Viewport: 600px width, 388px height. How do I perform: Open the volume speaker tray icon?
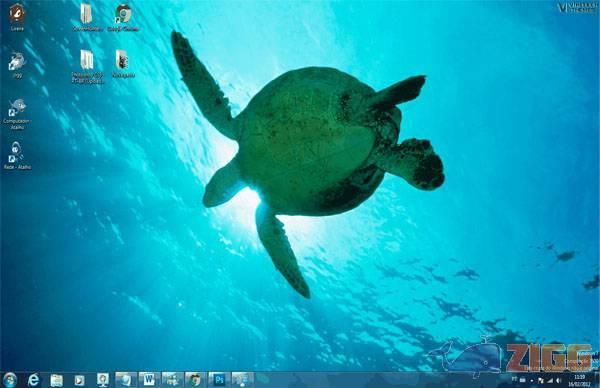pos(559,381)
